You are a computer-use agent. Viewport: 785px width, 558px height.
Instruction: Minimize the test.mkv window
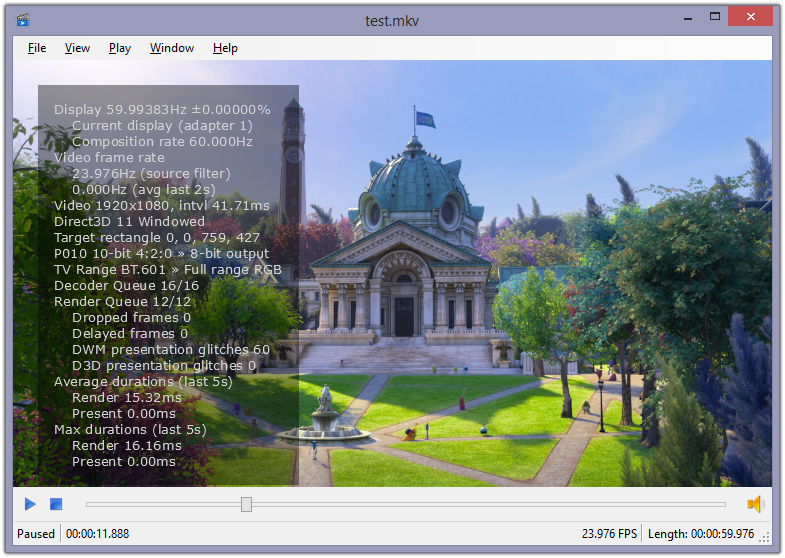688,18
